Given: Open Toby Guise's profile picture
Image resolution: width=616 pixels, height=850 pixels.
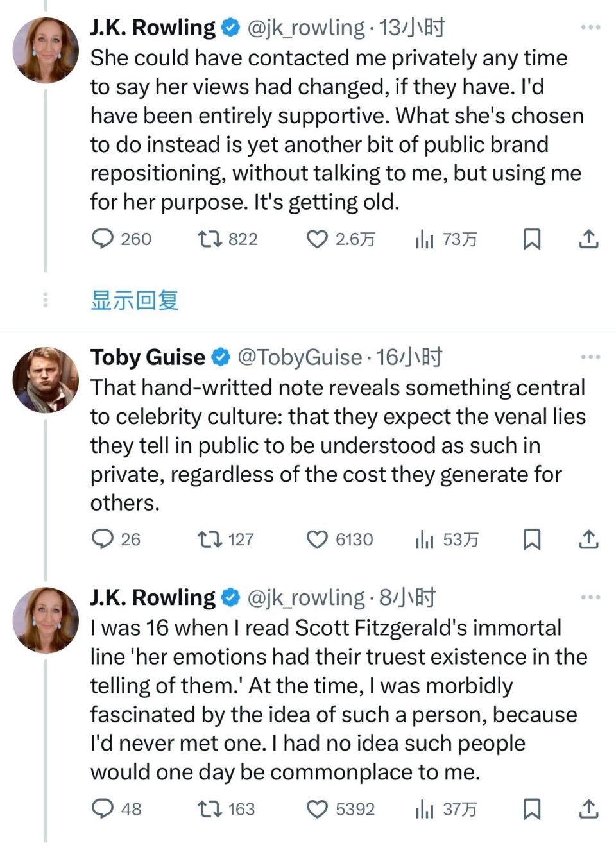Looking at the screenshot, I should 46,380.
